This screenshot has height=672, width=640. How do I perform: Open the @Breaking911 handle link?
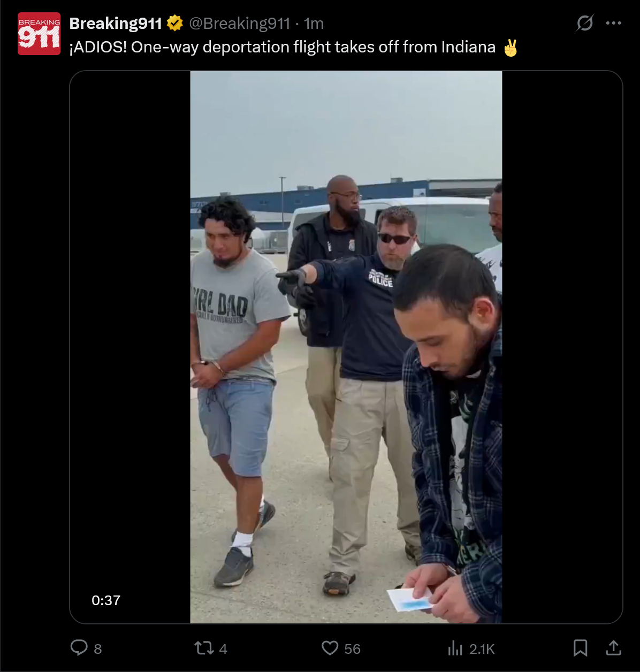click(x=239, y=24)
